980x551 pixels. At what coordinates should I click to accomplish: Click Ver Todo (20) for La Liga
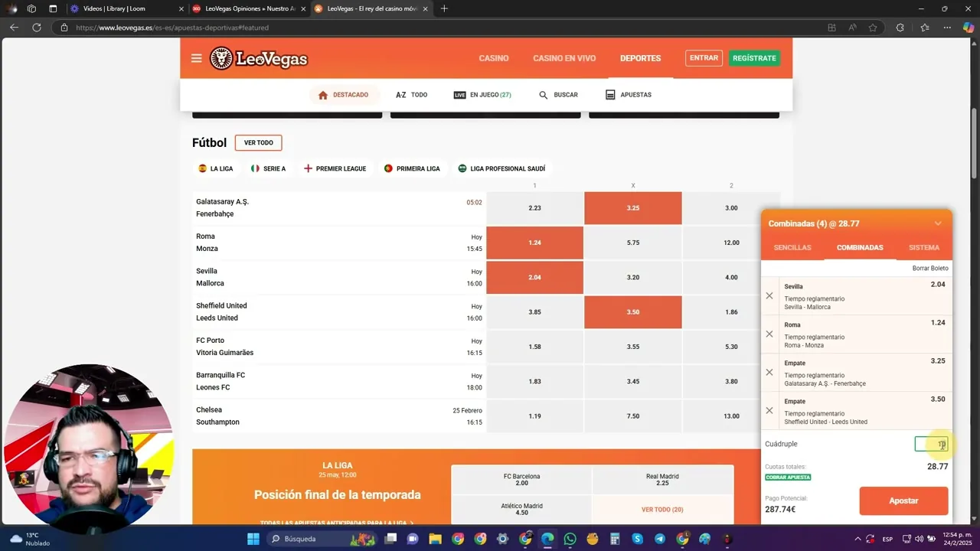click(x=662, y=510)
